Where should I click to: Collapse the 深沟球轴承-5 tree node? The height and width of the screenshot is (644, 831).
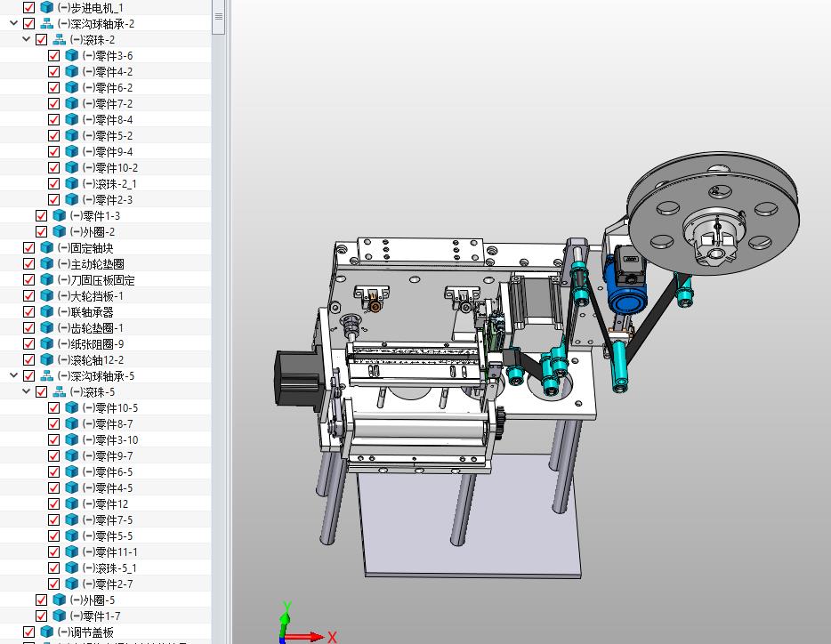point(13,375)
